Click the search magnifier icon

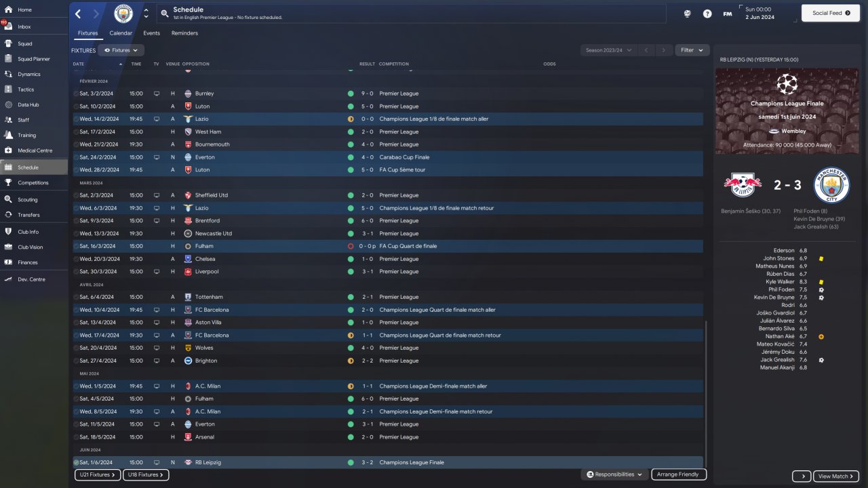(x=165, y=13)
